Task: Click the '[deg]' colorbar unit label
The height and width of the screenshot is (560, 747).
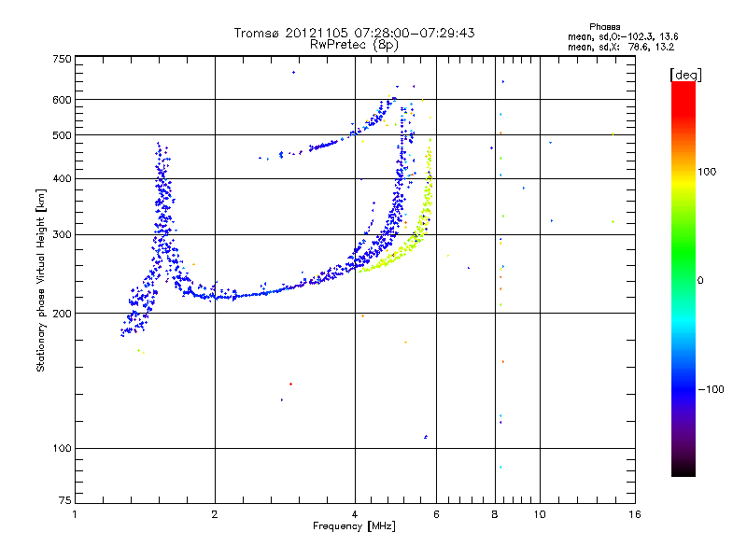Action: (x=685, y=75)
